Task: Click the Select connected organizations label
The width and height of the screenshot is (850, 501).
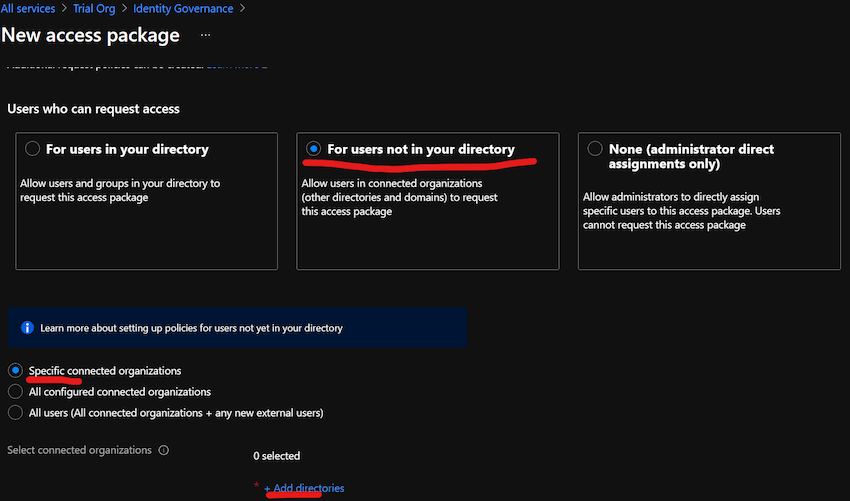Action: pos(80,450)
